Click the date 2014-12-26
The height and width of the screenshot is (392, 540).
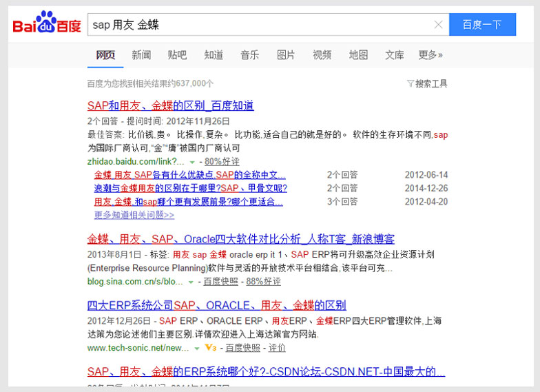click(x=426, y=189)
